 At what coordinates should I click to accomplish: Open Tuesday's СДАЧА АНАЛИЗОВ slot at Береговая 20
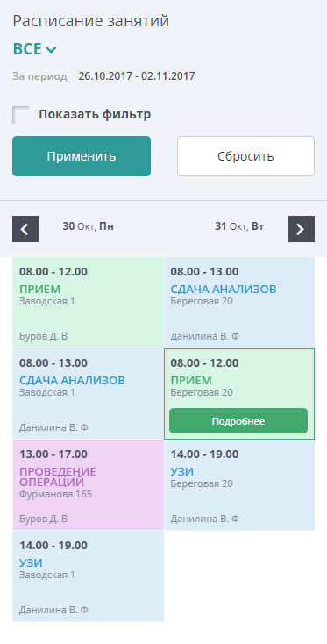(x=239, y=303)
